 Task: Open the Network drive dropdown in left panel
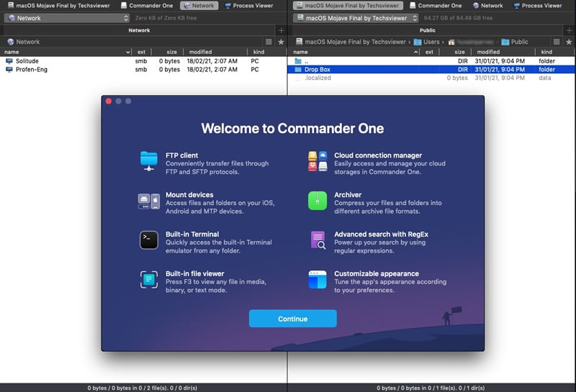66,18
